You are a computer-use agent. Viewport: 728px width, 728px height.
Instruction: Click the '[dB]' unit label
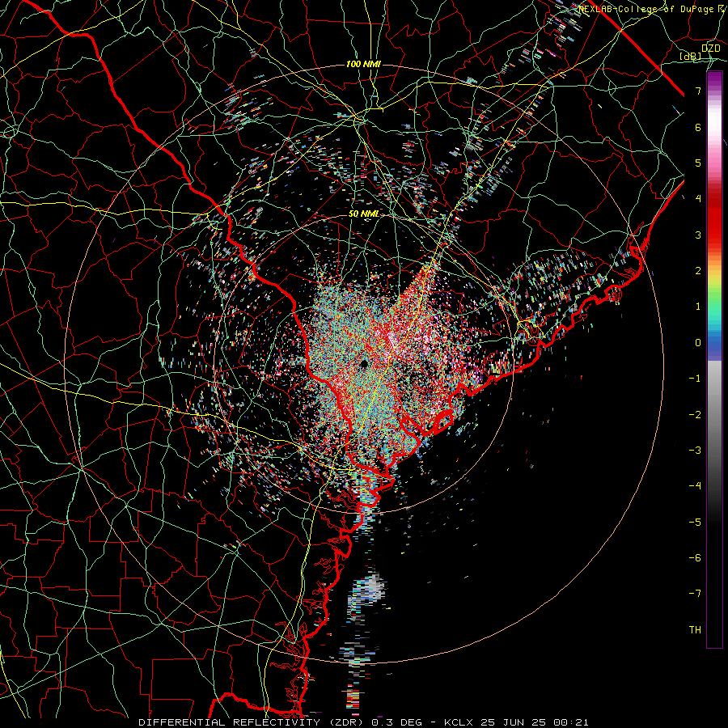click(x=691, y=56)
